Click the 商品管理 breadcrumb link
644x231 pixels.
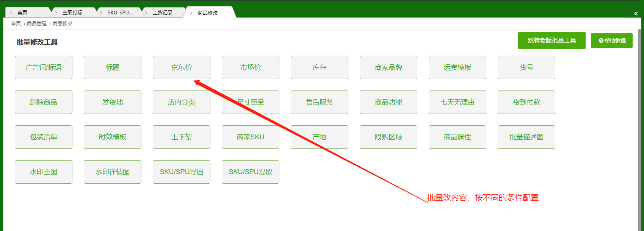pyautogui.click(x=37, y=23)
